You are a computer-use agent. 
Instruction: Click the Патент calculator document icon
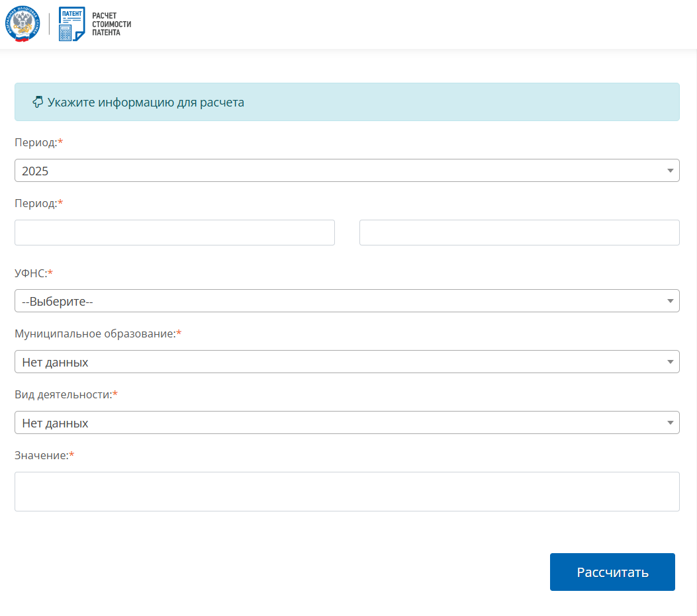point(71,24)
